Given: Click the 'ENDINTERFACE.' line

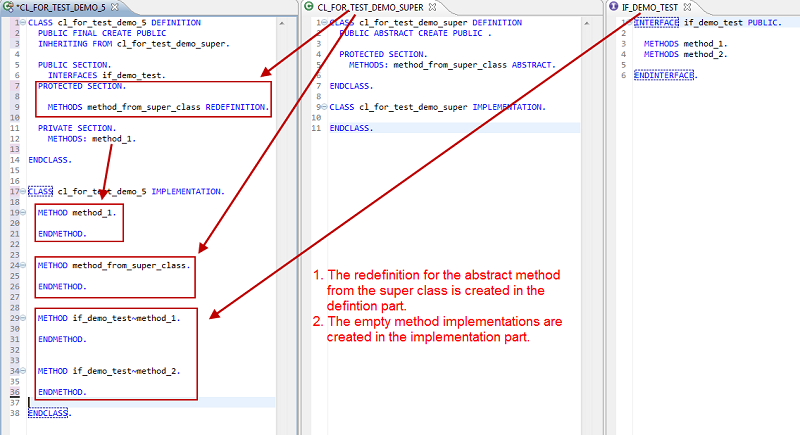Looking at the screenshot, I should point(666,75).
